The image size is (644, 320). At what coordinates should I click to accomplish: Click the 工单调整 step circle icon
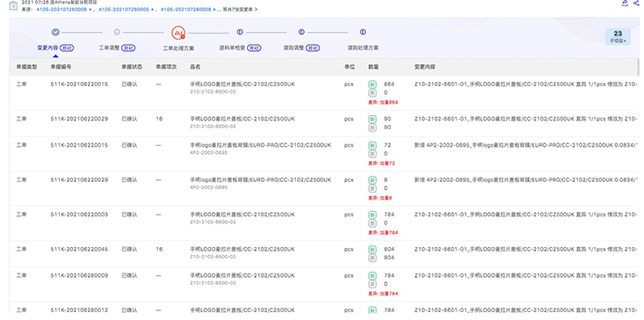click(x=117, y=32)
